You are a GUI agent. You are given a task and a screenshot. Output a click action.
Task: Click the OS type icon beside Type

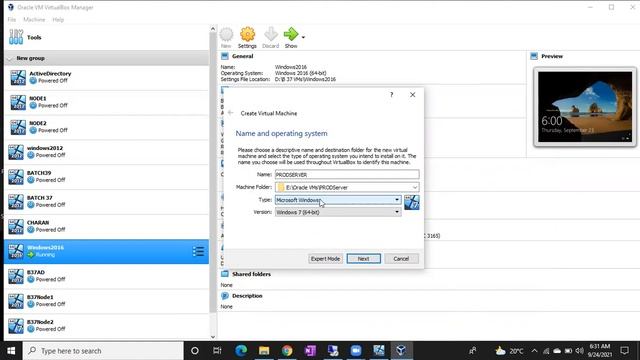[412, 202]
